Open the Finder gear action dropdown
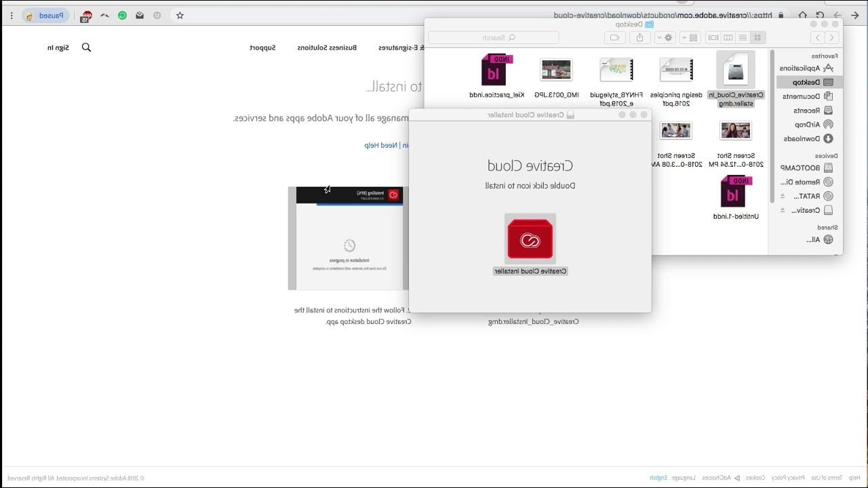 pyautogui.click(x=665, y=38)
